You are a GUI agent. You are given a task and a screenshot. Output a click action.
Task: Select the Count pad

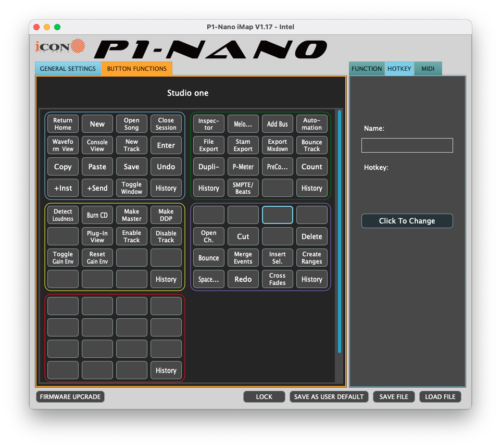tap(312, 167)
